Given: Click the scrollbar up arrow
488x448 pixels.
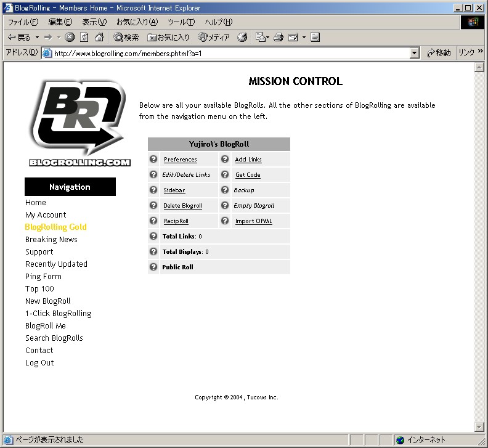Looking at the screenshot, I should [x=479, y=67].
